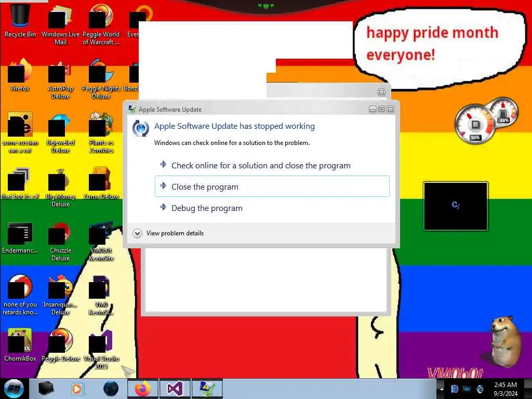Close the window behind the dialog
Image resolution: width=532 pixels, height=399 pixels.
tap(381, 92)
